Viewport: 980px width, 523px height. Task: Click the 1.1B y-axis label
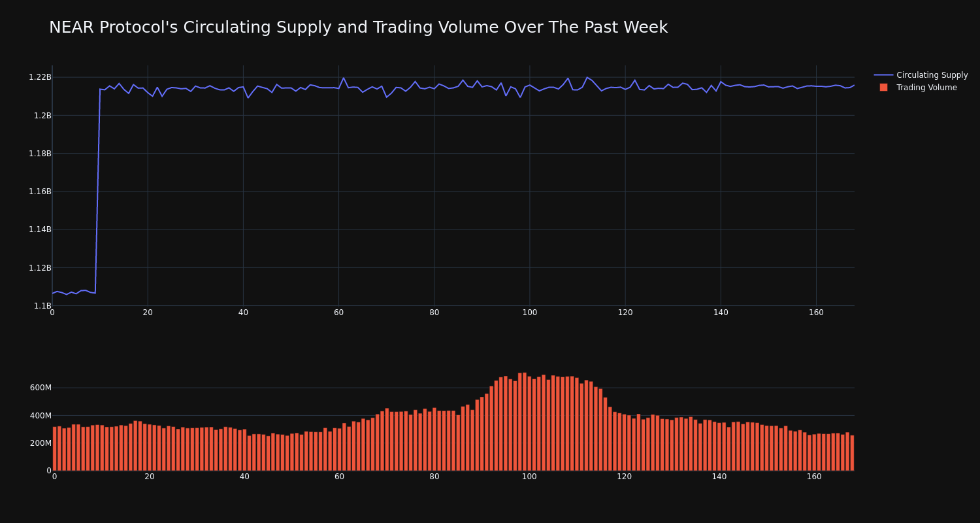coord(42,306)
